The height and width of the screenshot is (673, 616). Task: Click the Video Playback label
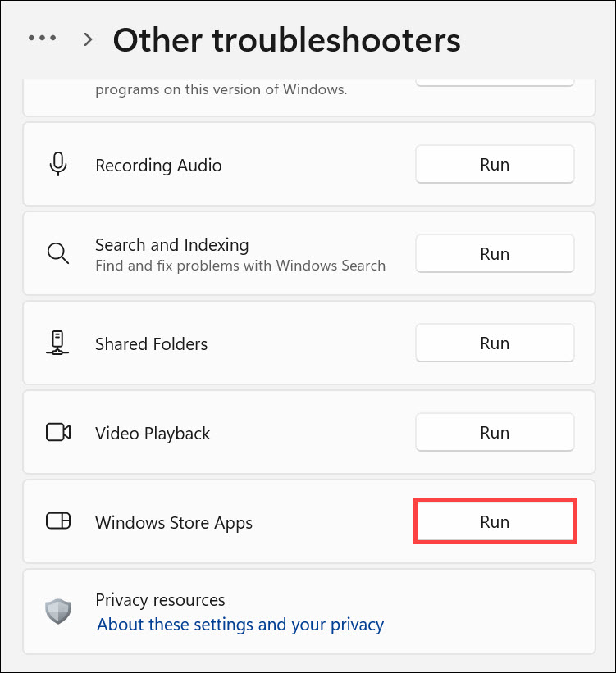[153, 434]
